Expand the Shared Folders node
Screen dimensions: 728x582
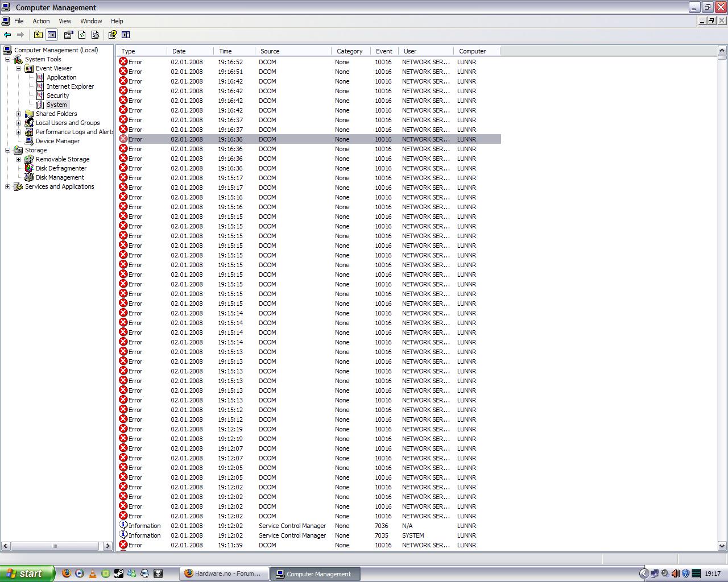tap(18, 114)
